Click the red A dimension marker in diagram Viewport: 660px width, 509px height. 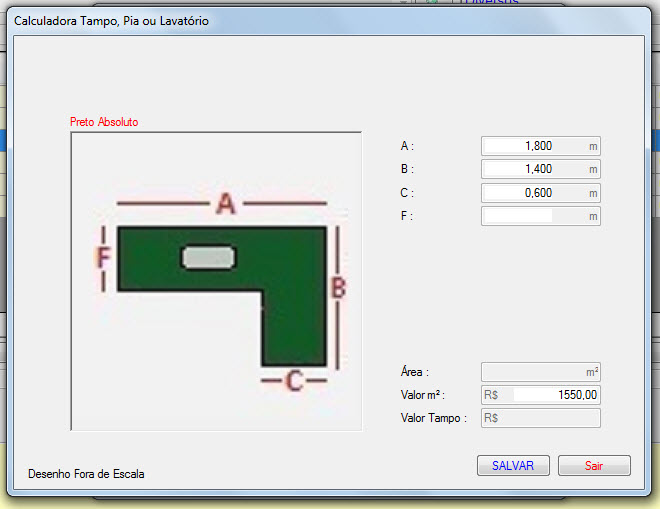(x=226, y=204)
